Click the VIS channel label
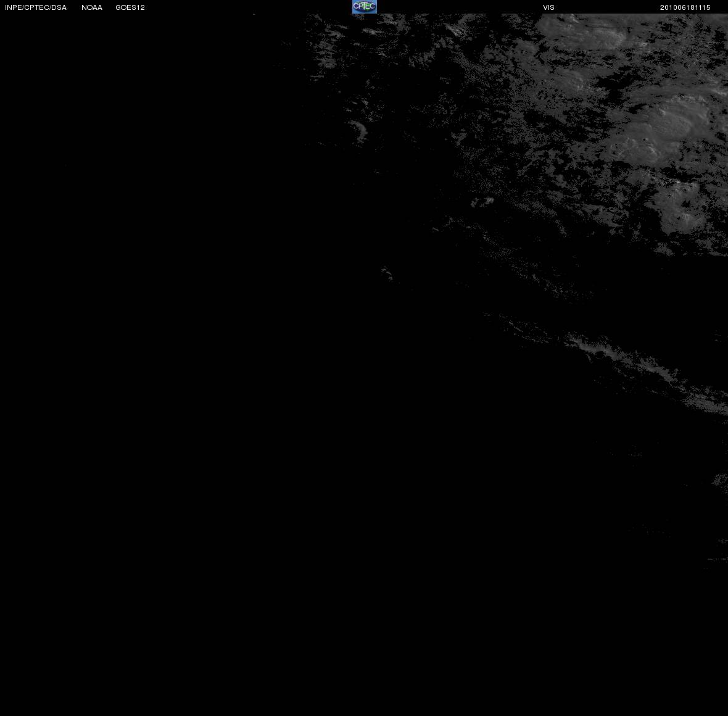The width and height of the screenshot is (728, 716). click(x=548, y=7)
